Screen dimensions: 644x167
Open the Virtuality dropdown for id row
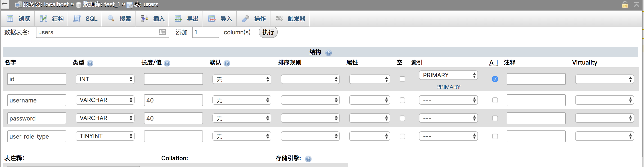click(604, 79)
